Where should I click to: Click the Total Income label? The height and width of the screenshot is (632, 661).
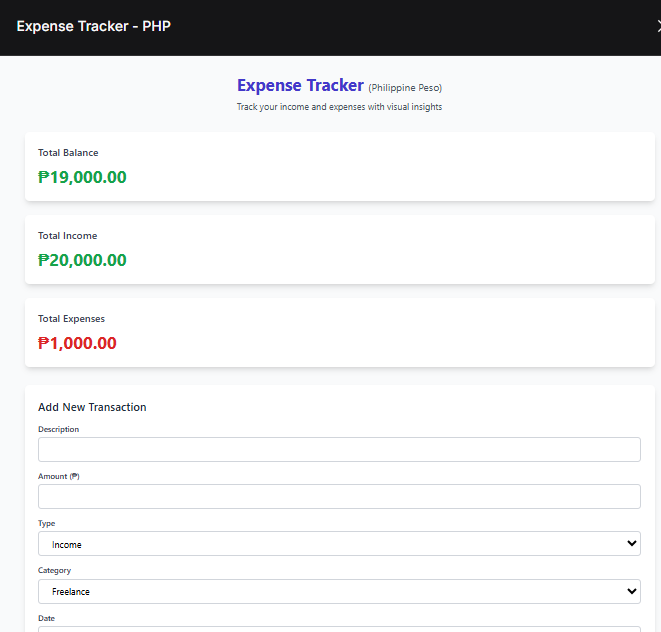[67, 236]
